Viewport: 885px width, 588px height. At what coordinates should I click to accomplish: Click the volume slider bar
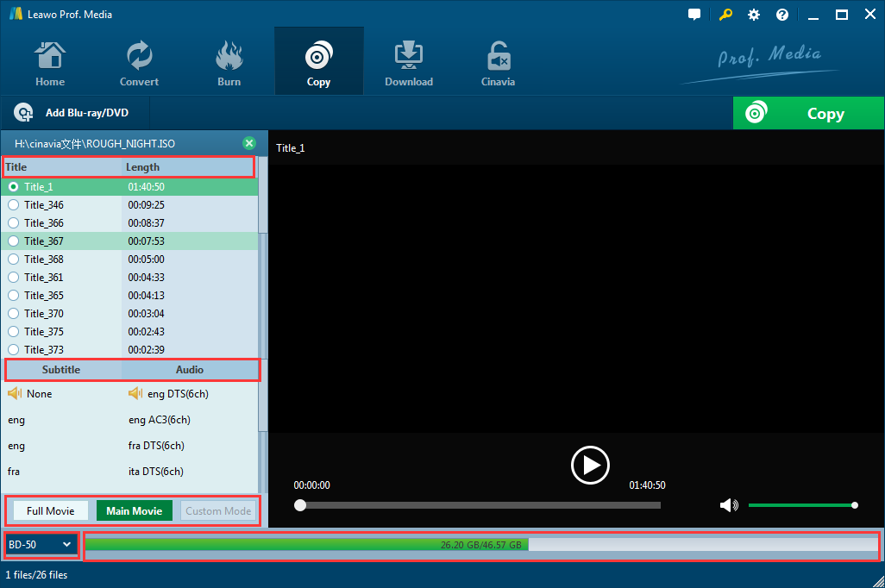click(800, 505)
